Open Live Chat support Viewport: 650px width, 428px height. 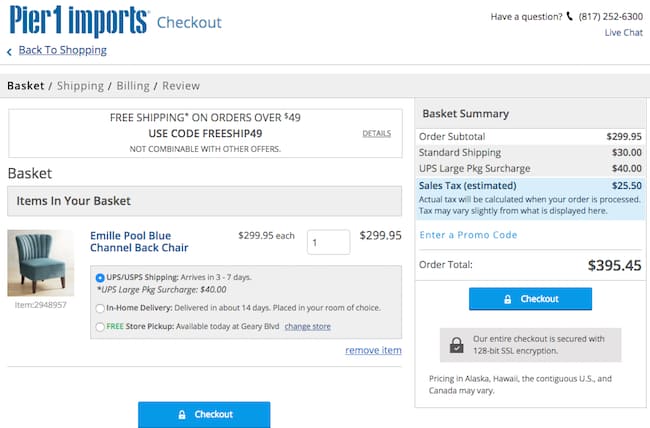pos(623,33)
